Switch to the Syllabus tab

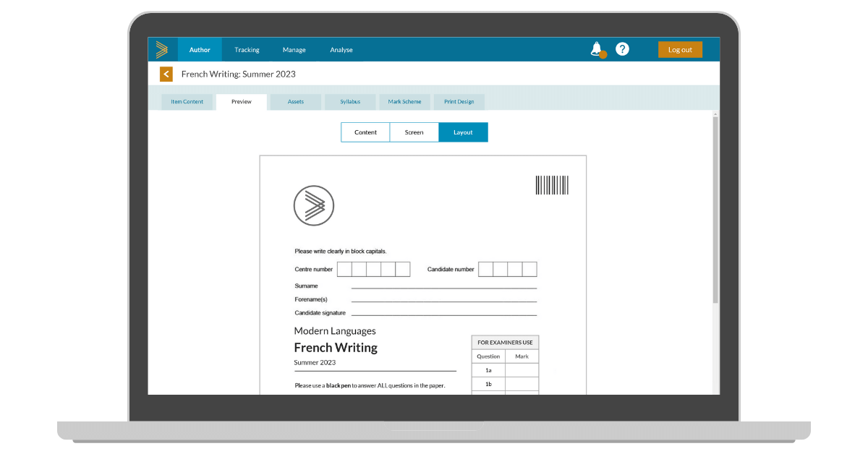click(350, 102)
